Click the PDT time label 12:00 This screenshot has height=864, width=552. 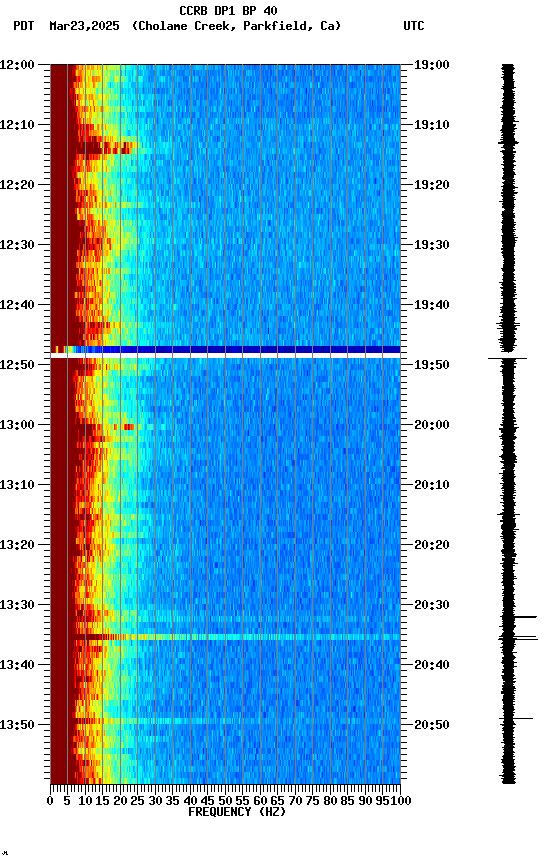pos(17,65)
